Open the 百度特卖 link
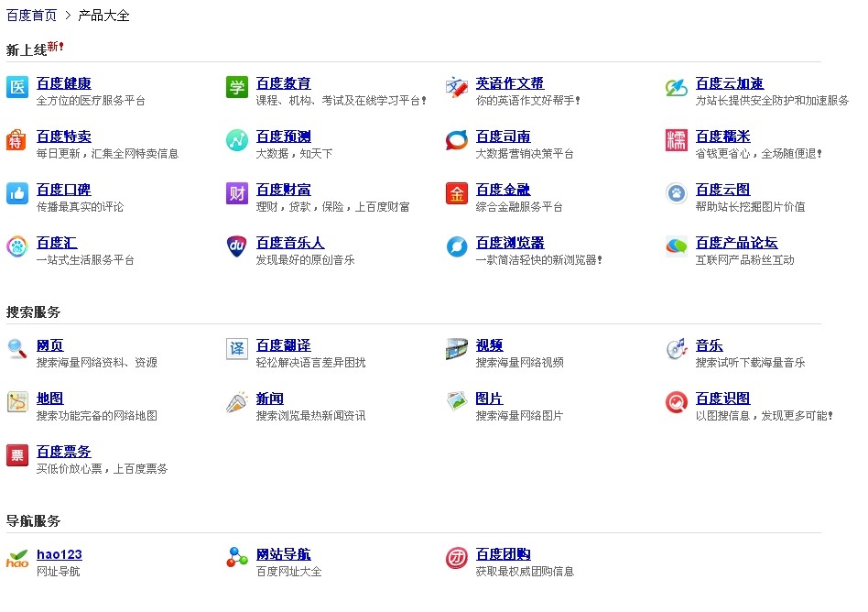Screen dimensions: 868x612 [64, 137]
